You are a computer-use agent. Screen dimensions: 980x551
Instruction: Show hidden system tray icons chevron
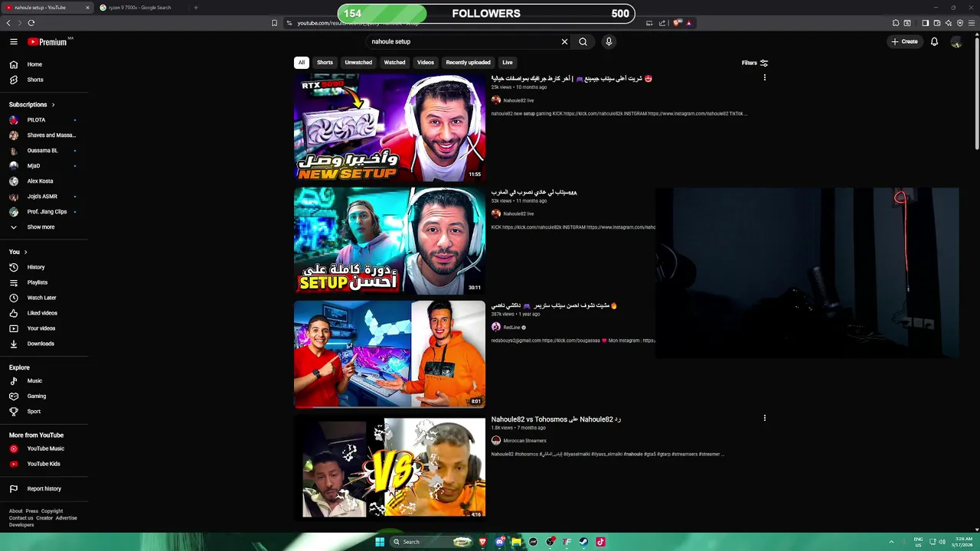(x=891, y=542)
